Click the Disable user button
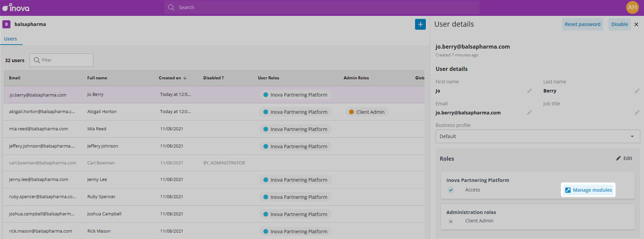This screenshot has height=239, width=644. coord(619,24)
